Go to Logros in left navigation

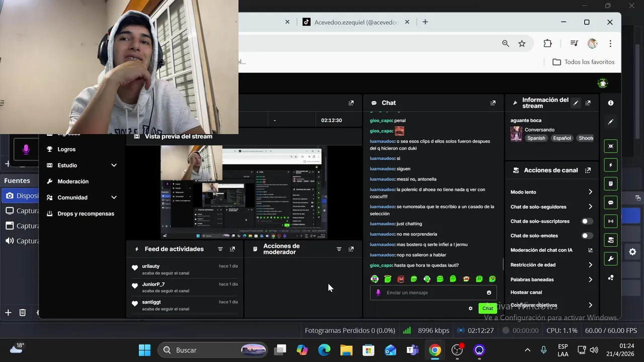[x=66, y=149]
